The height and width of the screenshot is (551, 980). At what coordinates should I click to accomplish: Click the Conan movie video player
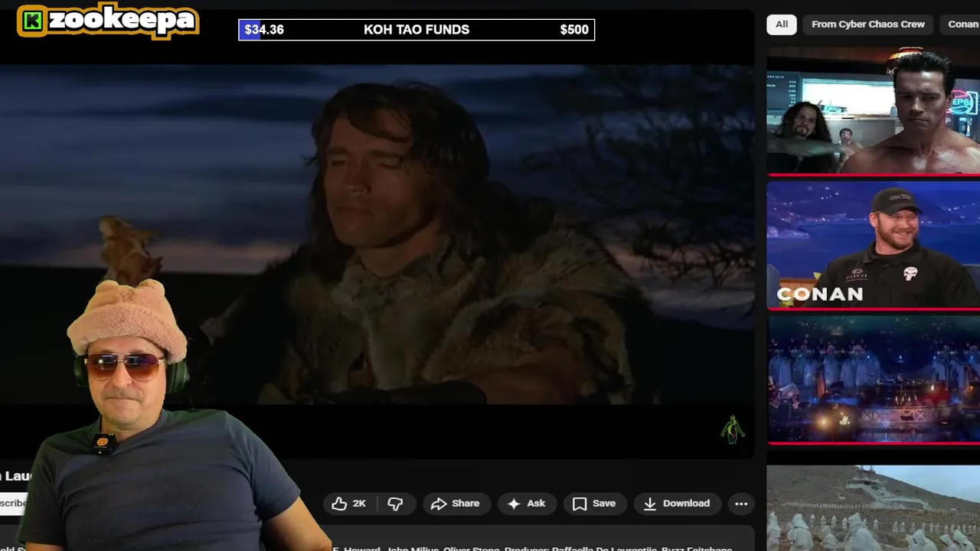point(377,233)
